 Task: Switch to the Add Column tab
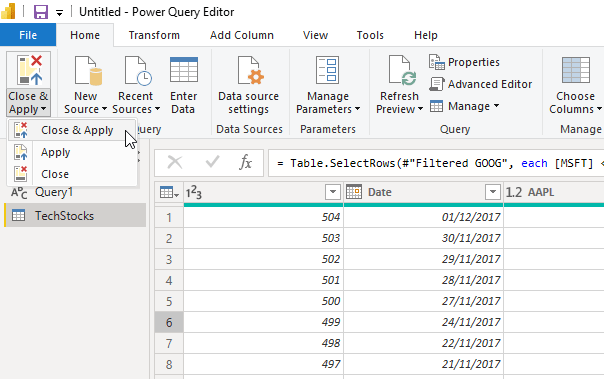(242, 35)
